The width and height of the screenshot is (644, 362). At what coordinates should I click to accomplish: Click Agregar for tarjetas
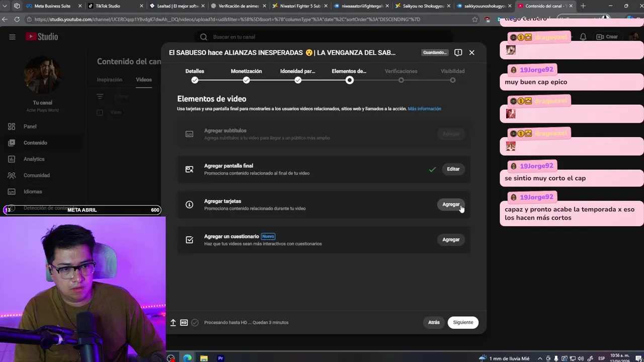(451, 204)
